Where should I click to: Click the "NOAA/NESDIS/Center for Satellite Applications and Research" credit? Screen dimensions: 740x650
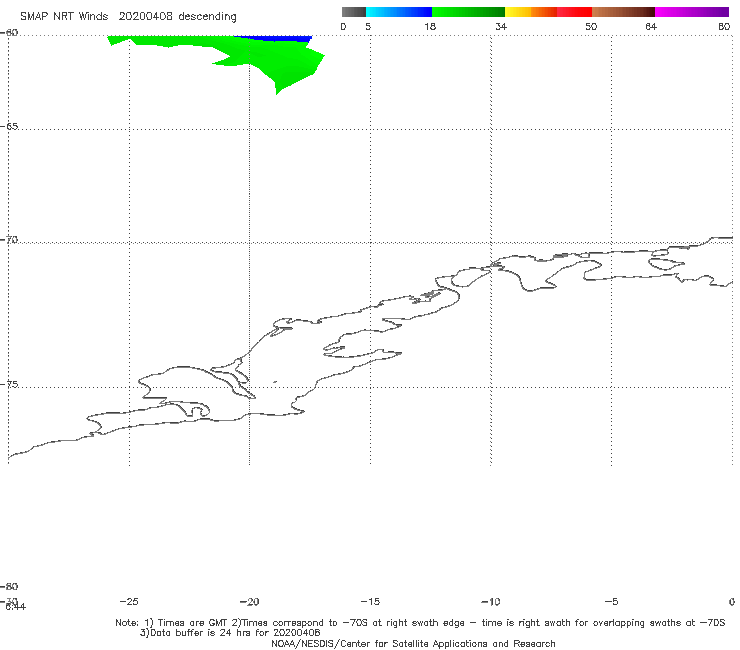pos(413,644)
